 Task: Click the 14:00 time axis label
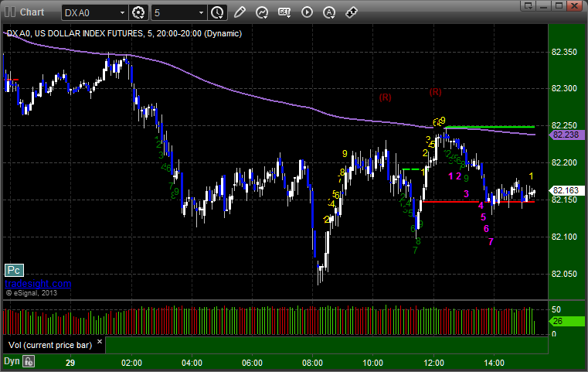coord(494,363)
